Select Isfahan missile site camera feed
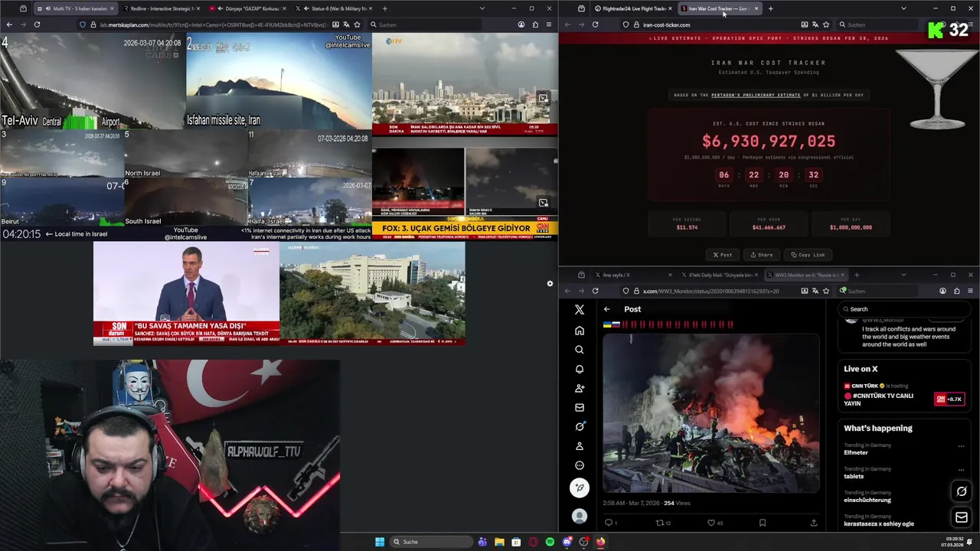Screen dimensions: 980x551 [x=279, y=80]
